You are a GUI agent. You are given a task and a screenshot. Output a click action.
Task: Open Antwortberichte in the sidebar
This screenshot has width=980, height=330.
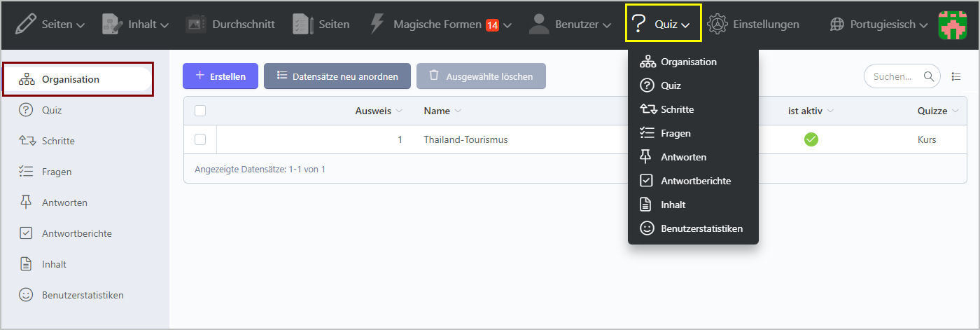pyautogui.click(x=77, y=233)
